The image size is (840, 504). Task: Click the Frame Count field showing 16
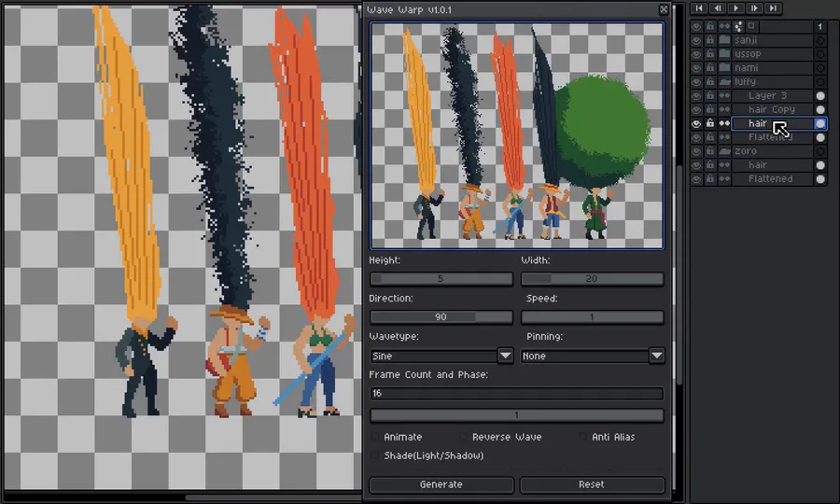click(x=517, y=394)
